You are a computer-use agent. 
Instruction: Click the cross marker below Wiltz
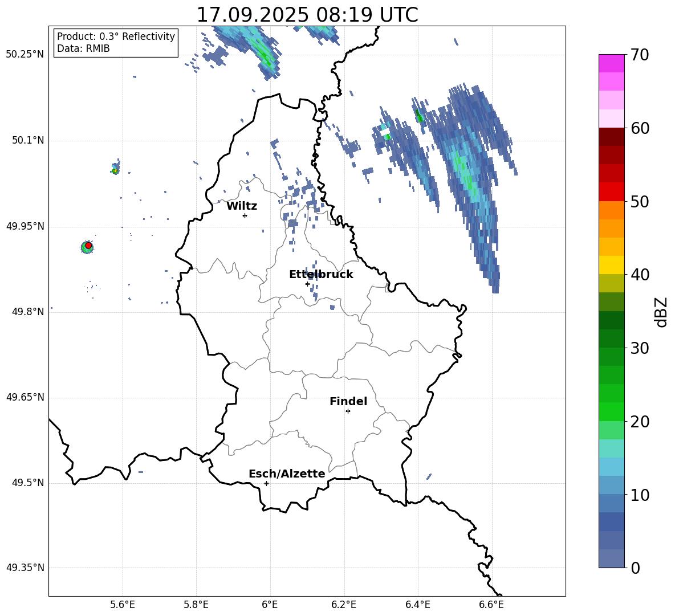pyautogui.click(x=245, y=215)
